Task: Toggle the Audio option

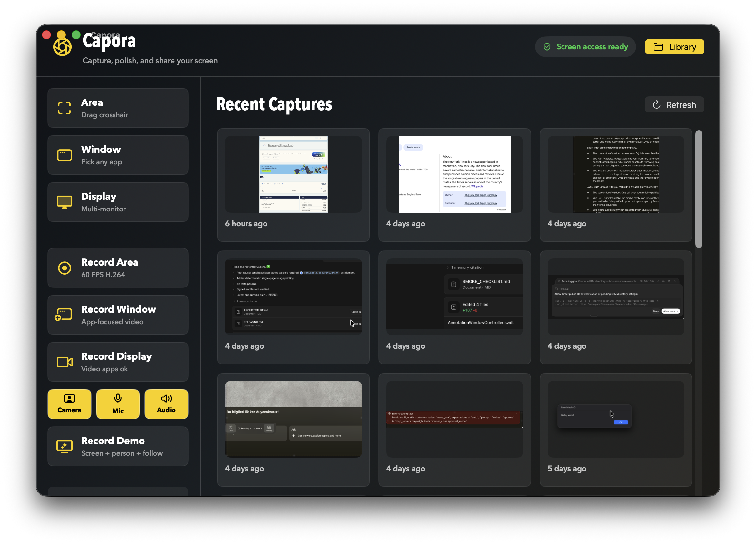Action: (x=166, y=404)
